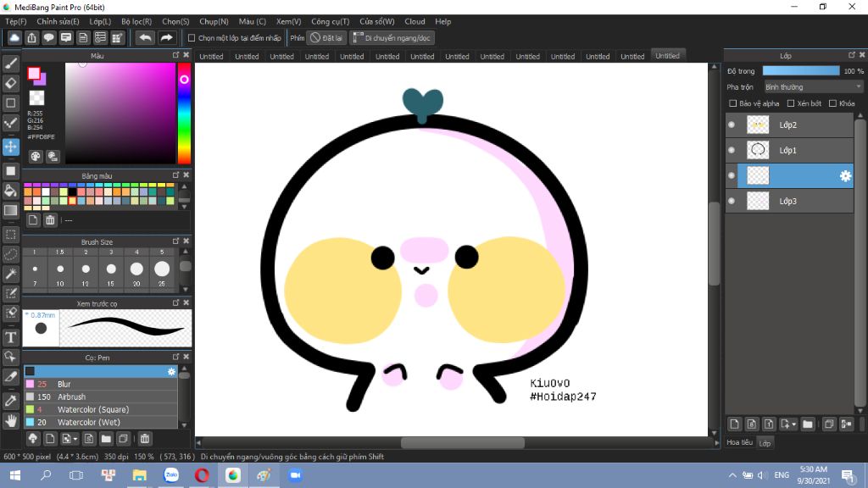Image resolution: width=868 pixels, height=488 pixels.
Task: Select the rectangular selection tool
Action: 10,234
